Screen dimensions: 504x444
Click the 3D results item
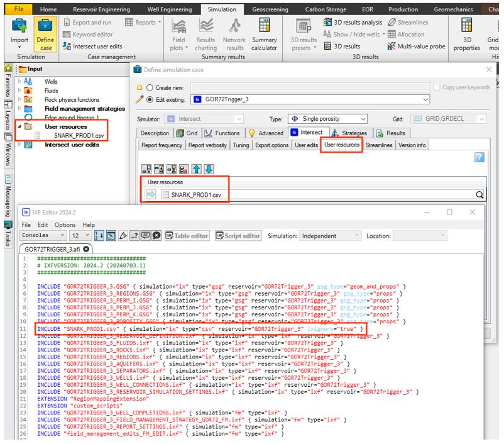[342, 47]
